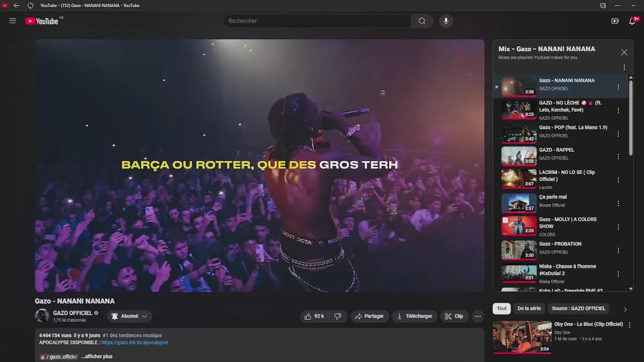The image size is (644, 362).
Task: Minimize the YouTube app window
Action: [633, 6]
